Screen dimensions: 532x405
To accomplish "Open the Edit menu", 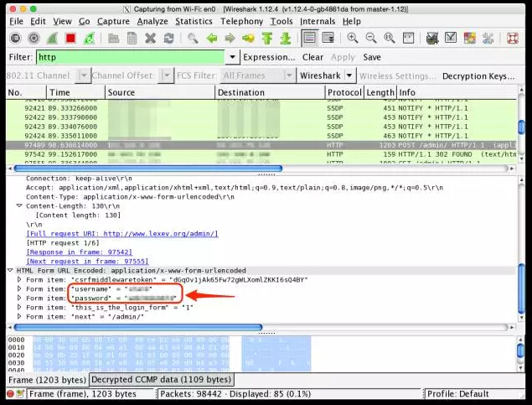I will 38,22.
